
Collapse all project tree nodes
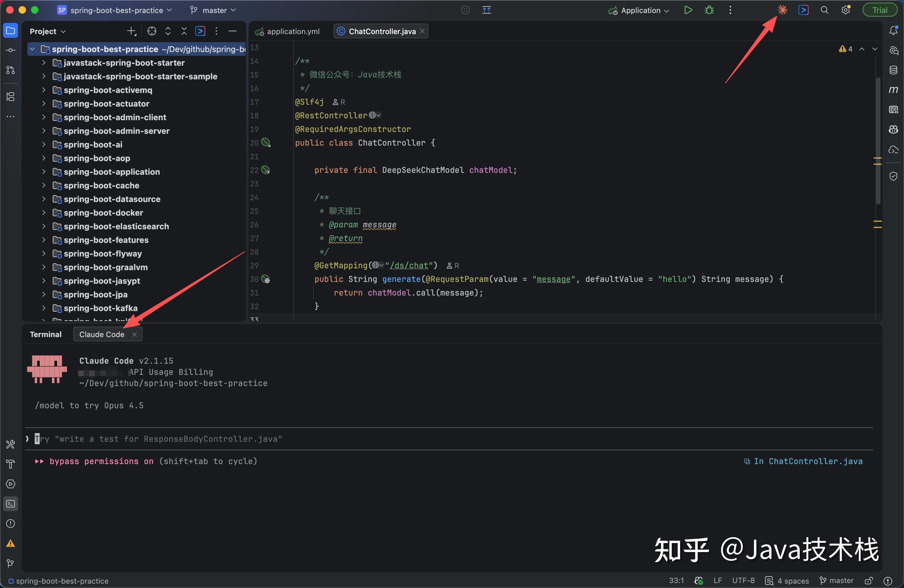point(184,31)
